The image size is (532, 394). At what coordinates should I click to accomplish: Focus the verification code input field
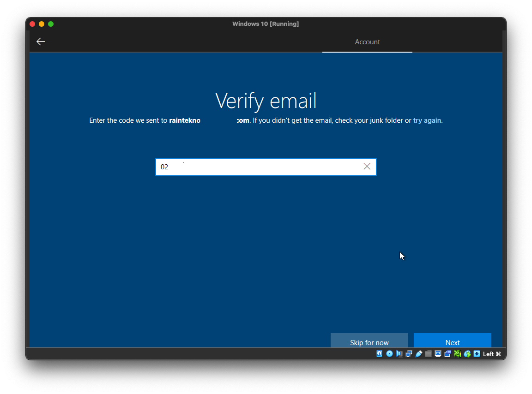[259, 167]
